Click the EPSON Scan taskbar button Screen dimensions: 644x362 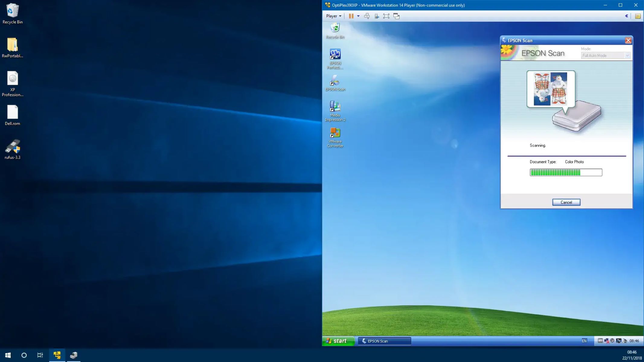(384, 341)
